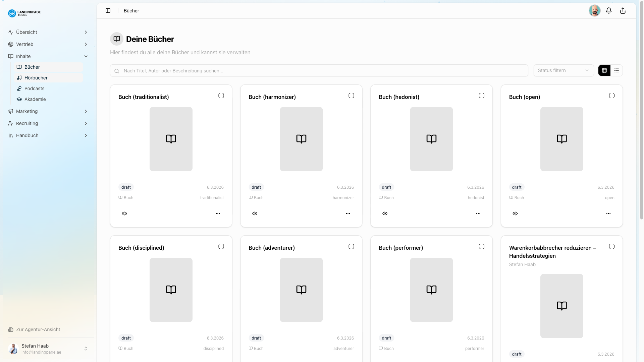Click the share/export icon in the top bar
644x362 pixels.
623,10
